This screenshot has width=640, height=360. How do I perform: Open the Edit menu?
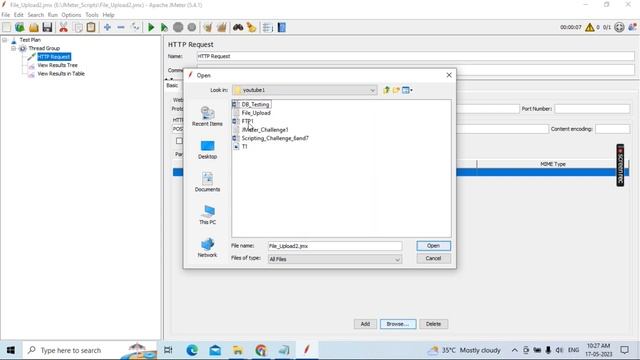[19, 15]
